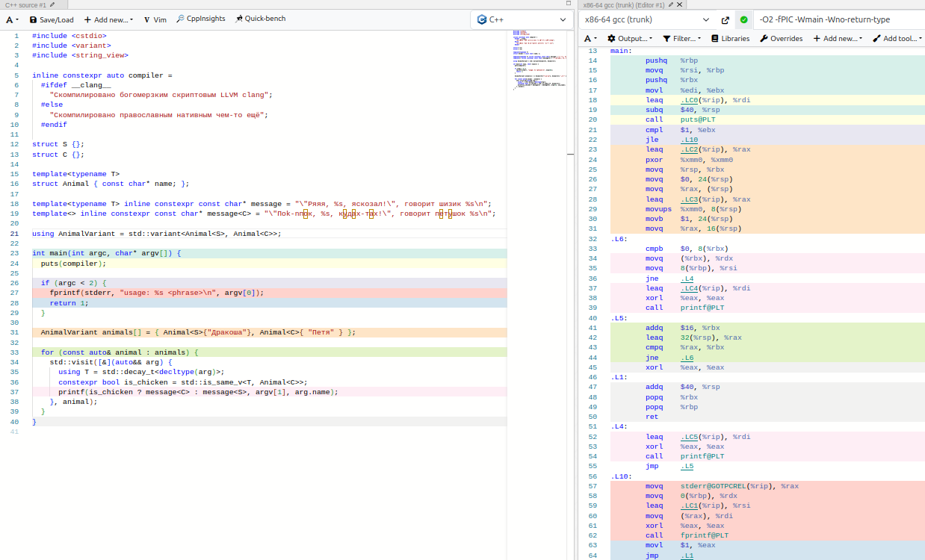Open the Output options dropdown

pos(630,39)
